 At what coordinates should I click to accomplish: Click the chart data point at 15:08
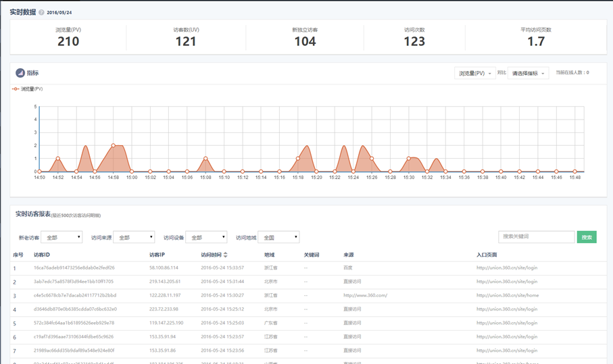[206, 159]
